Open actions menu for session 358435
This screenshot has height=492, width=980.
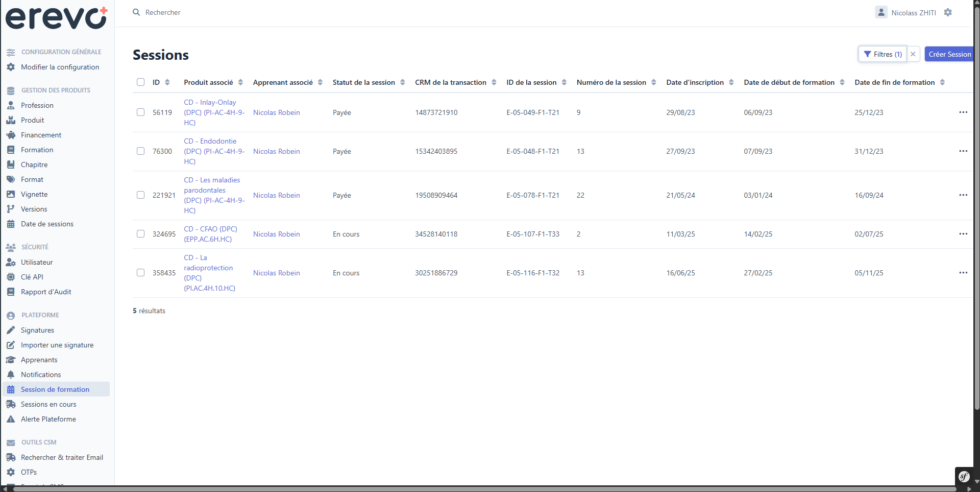coord(963,273)
